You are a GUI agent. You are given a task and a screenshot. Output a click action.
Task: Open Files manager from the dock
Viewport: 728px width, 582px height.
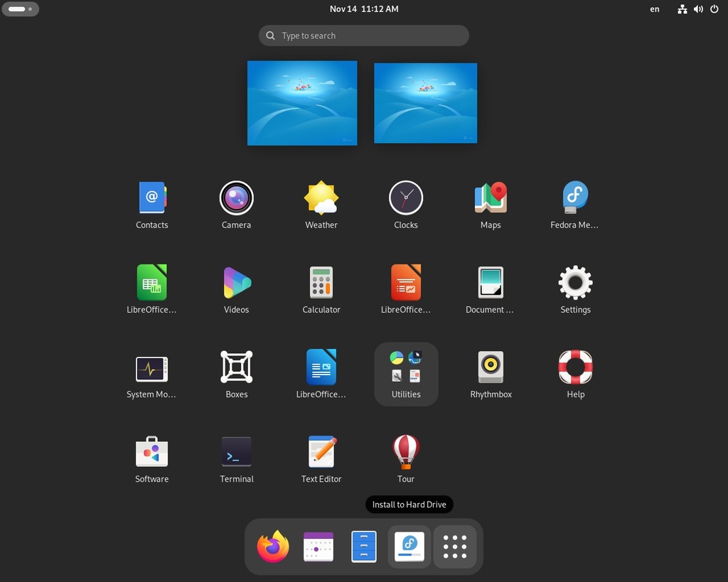pos(363,546)
